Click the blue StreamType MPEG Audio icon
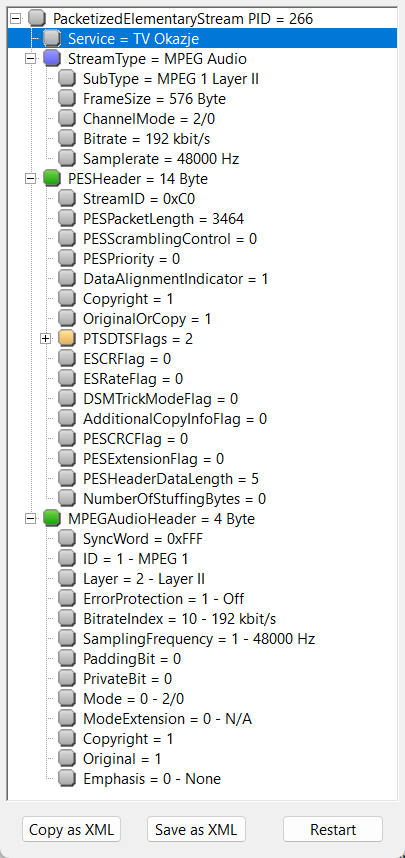Viewport: 405px width, 858px height. [x=51, y=59]
